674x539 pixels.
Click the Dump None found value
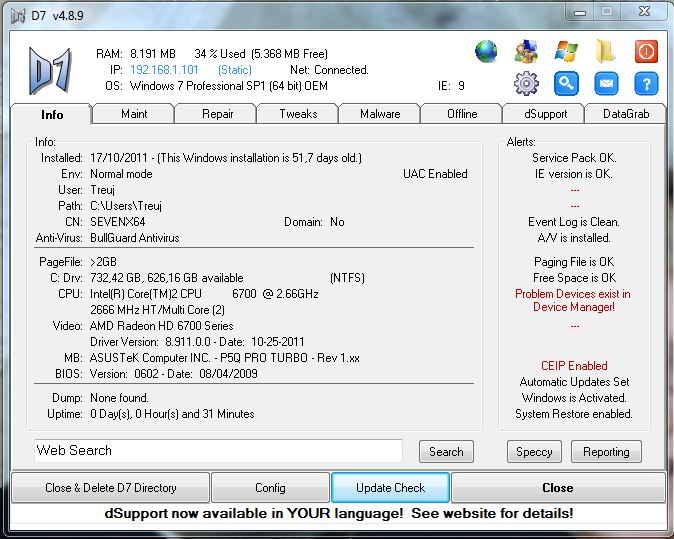coord(119,398)
